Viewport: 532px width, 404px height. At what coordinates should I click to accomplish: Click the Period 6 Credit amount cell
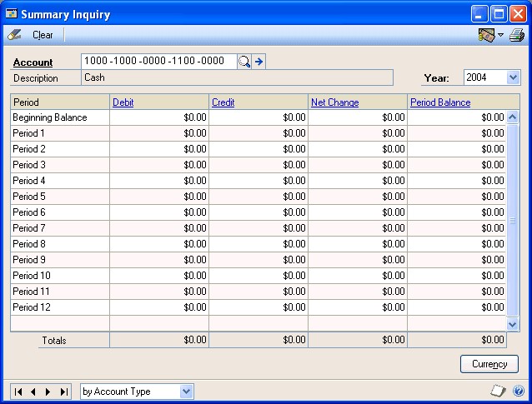258,212
